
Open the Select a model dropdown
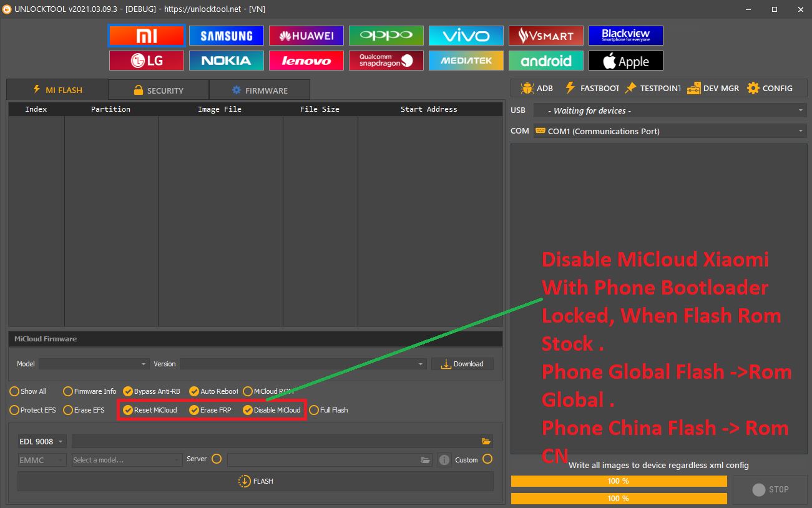[127, 460]
